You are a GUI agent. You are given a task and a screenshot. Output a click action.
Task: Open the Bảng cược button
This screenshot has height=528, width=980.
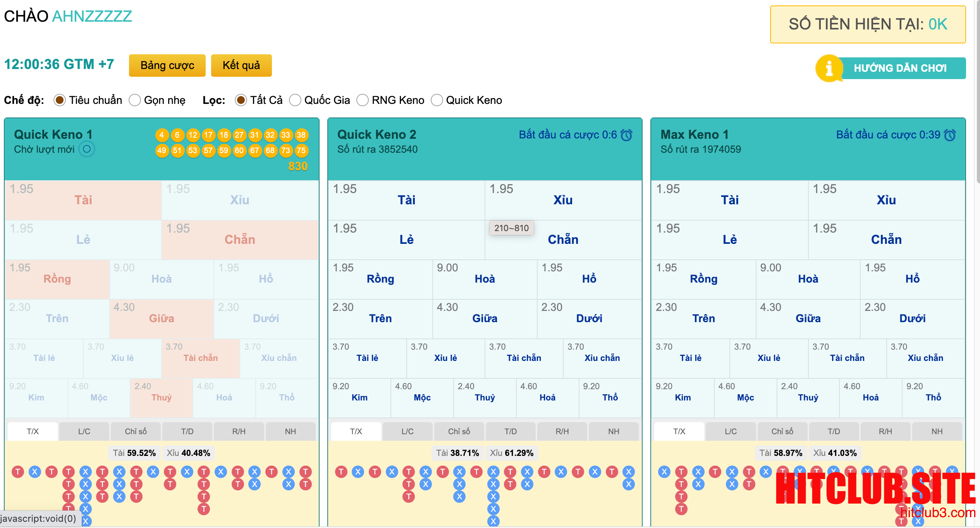point(167,66)
